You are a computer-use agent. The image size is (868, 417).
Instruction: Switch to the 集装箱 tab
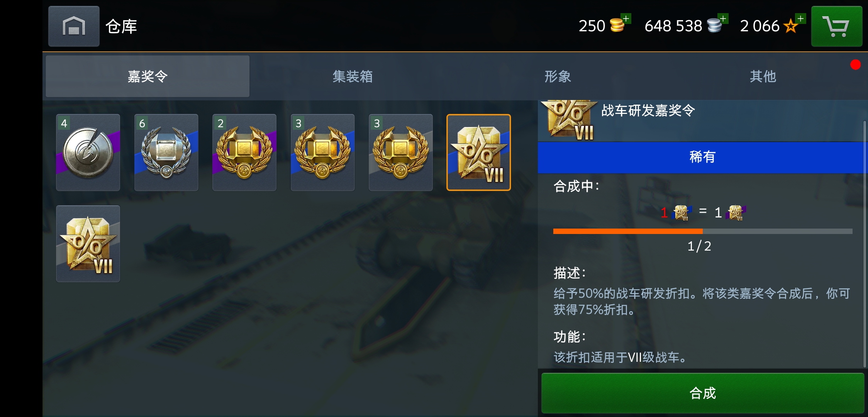click(353, 76)
